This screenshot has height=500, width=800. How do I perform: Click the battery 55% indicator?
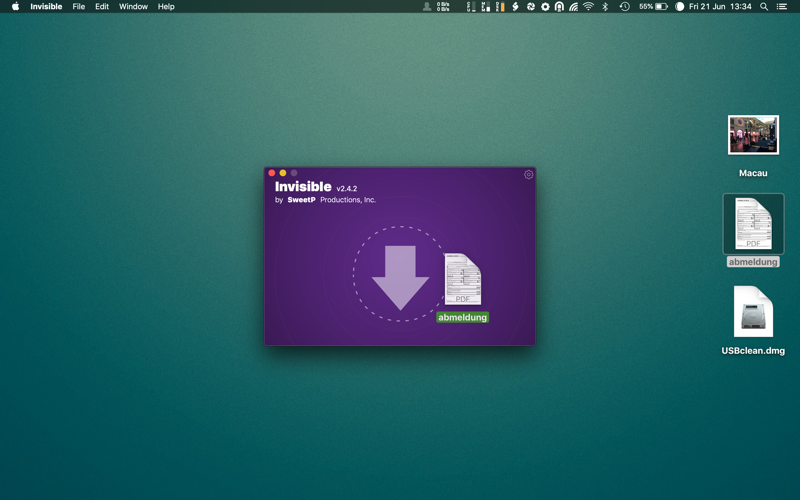tap(654, 7)
